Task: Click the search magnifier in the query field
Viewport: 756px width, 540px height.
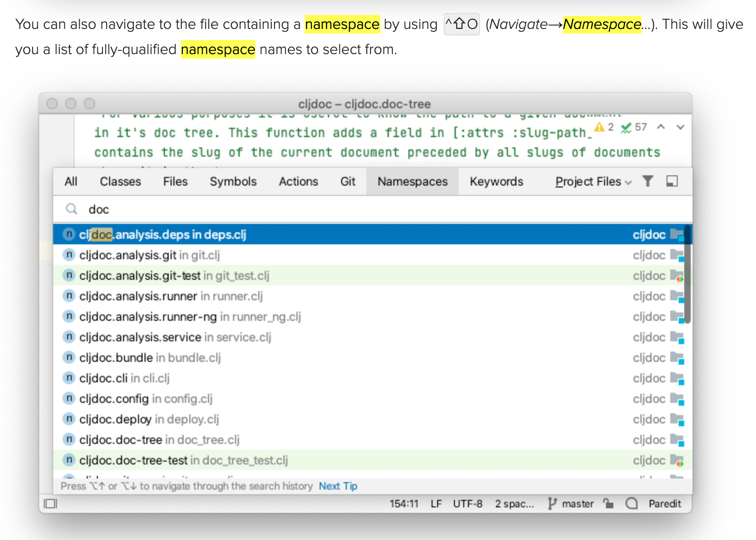Action: (71, 209)
